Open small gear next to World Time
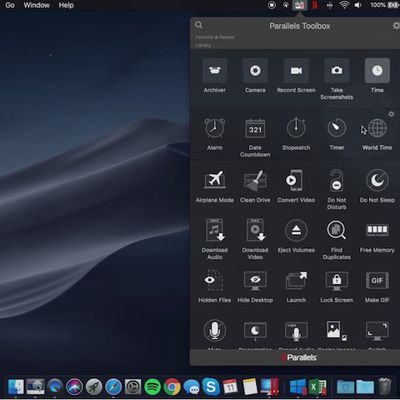 391,114
